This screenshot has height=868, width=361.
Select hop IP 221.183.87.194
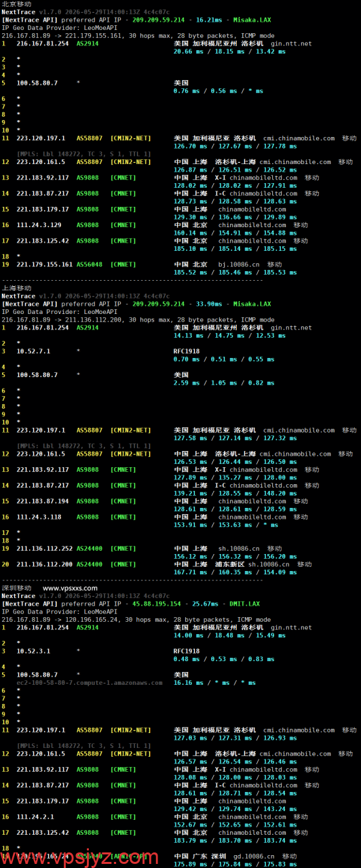click(43, 501)
